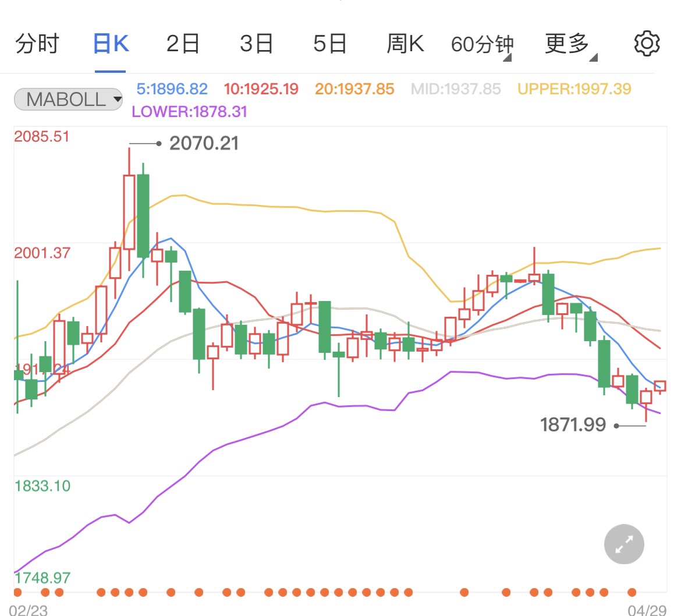Viewport: 681px width, 616px height.
Task: Click the 1748.97 axis label
Action: click(x=42, y=578)
